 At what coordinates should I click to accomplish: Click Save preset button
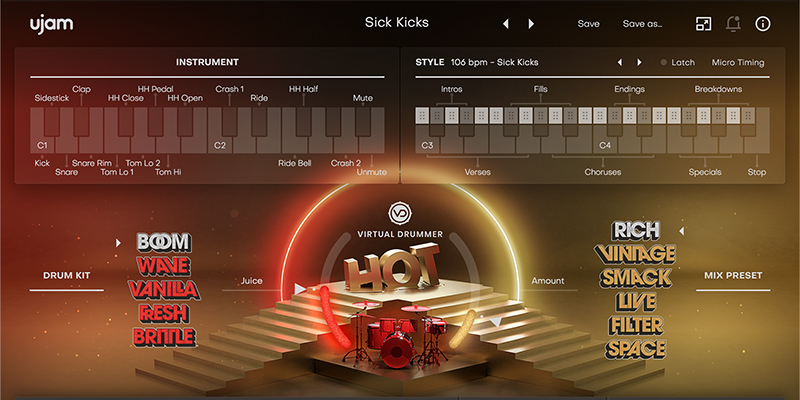pos(588,24)
